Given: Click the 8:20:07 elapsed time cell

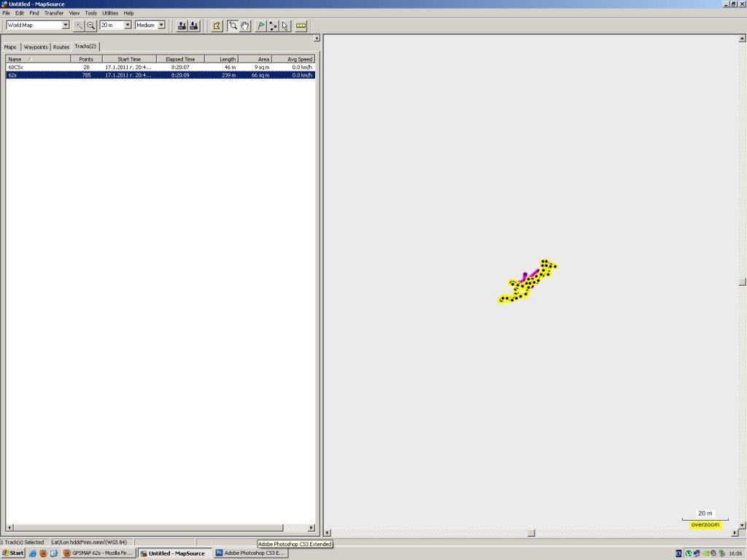Looking at the screenshot, I should pyautogui.click(x=180, y=67).
